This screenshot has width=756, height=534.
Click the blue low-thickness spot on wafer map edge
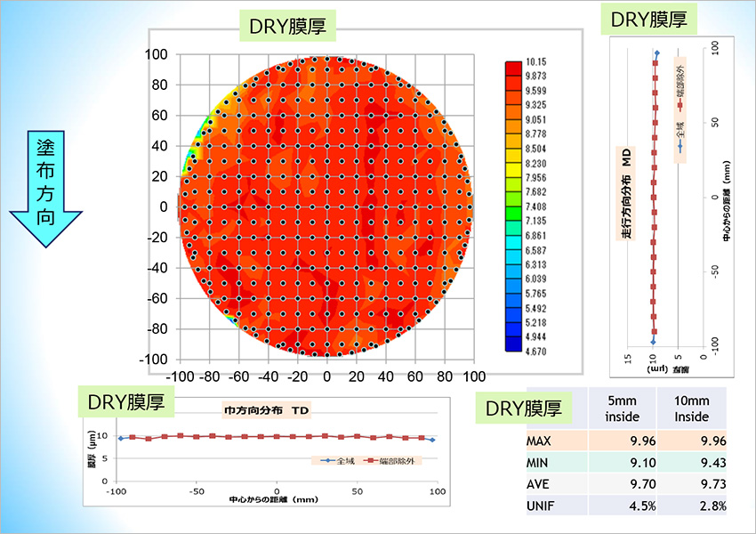tap(189, 163)
